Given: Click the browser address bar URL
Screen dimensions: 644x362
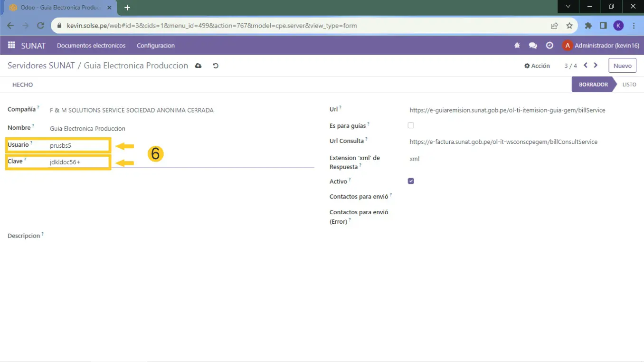Looking at the screenshot, I should click(x=212, y=26).
